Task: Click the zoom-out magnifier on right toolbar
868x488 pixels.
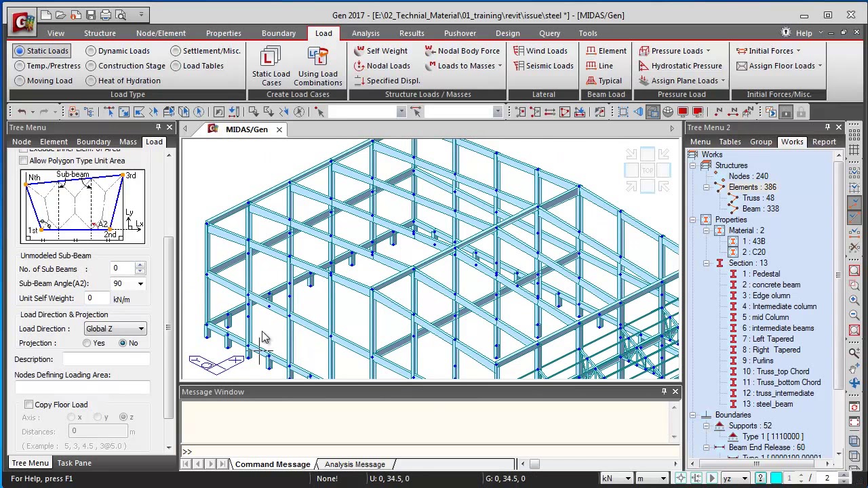Action: tap(854, 314)
